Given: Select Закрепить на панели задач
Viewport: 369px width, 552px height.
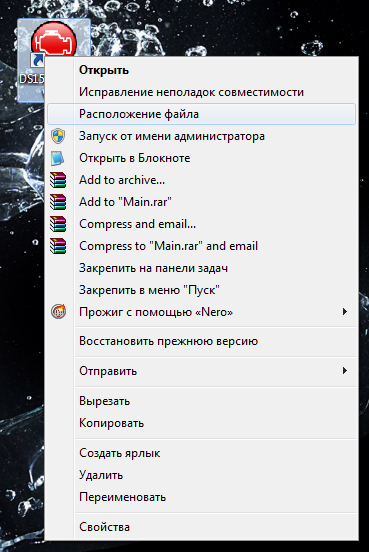Looking at the screenshot, I should [x=201, y=268].
